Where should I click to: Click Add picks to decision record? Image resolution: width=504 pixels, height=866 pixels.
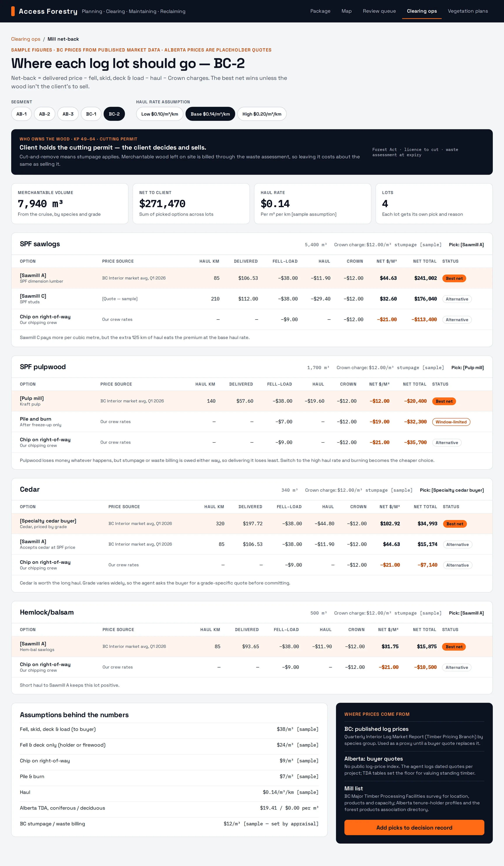coord(414,828)
